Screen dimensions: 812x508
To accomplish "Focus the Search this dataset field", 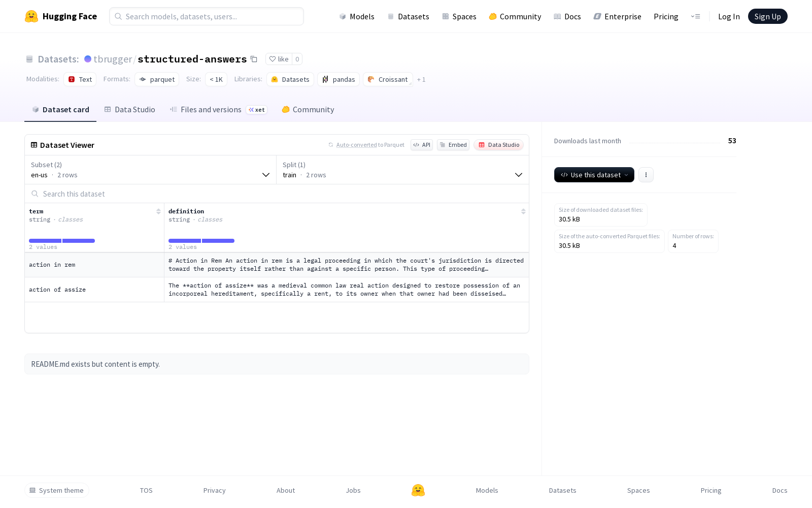I will [x=277, y=194].
